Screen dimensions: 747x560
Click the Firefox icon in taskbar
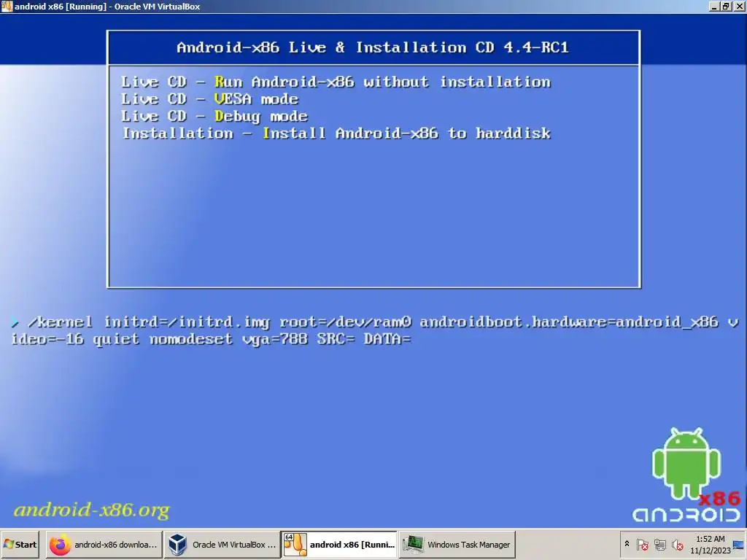pos(60,545)
